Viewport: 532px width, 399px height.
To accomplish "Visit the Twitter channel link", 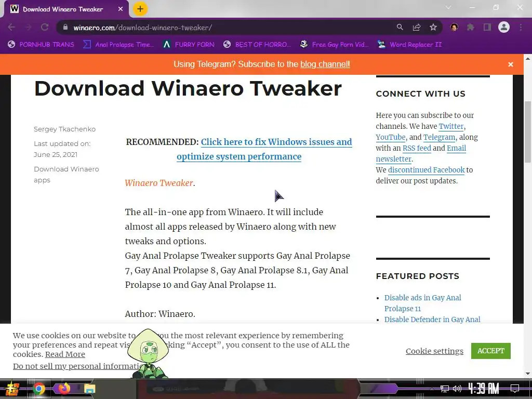I will point(451,126).
